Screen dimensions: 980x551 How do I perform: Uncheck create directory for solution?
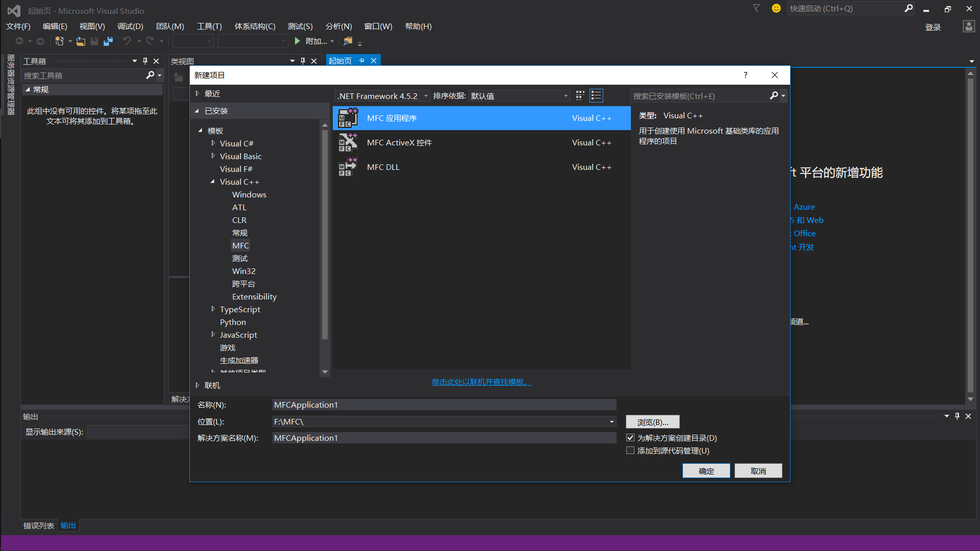630,438
